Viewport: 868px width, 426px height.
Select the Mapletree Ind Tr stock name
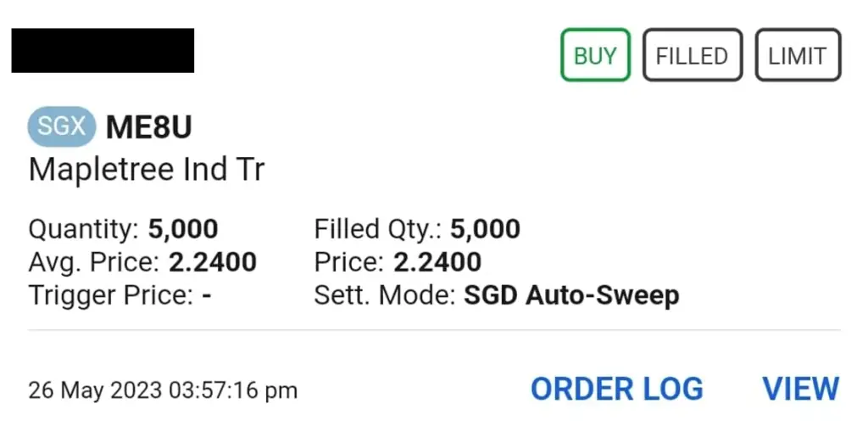(x=147, y=169)
